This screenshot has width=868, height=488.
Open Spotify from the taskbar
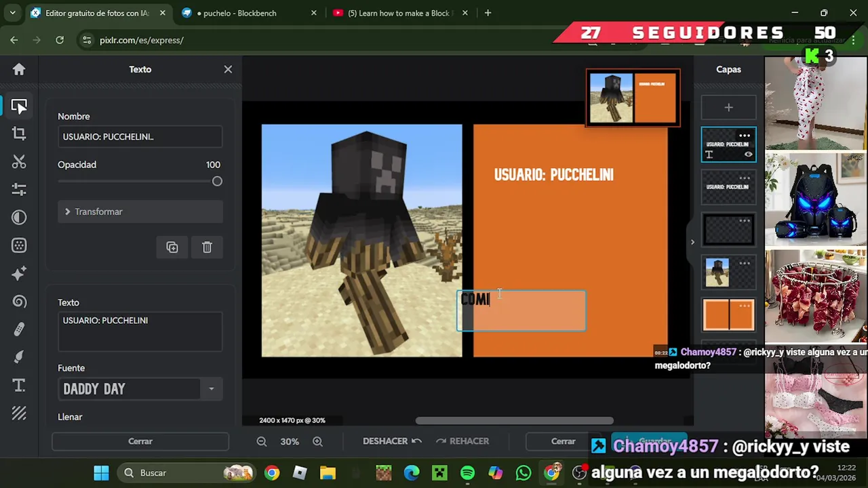coord(467,473)
